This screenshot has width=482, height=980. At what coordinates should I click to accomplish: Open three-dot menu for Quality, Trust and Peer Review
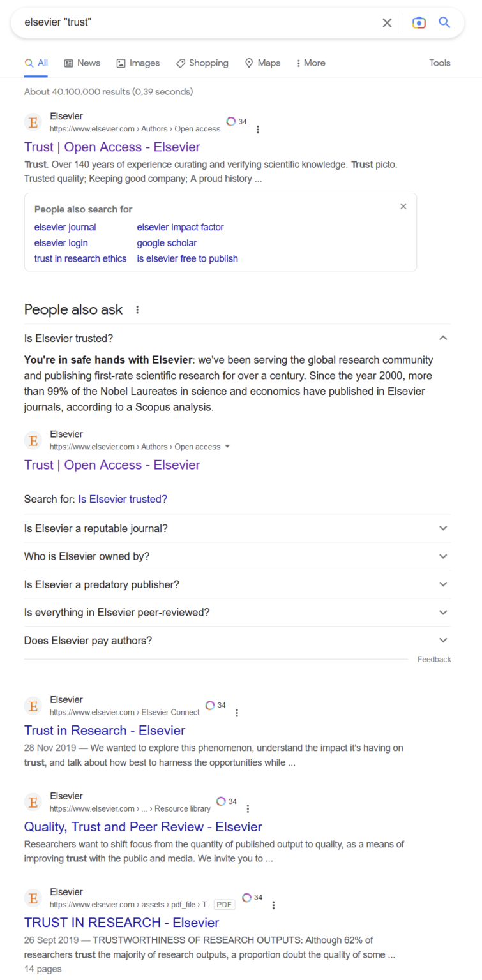click(x=248, y=809)
